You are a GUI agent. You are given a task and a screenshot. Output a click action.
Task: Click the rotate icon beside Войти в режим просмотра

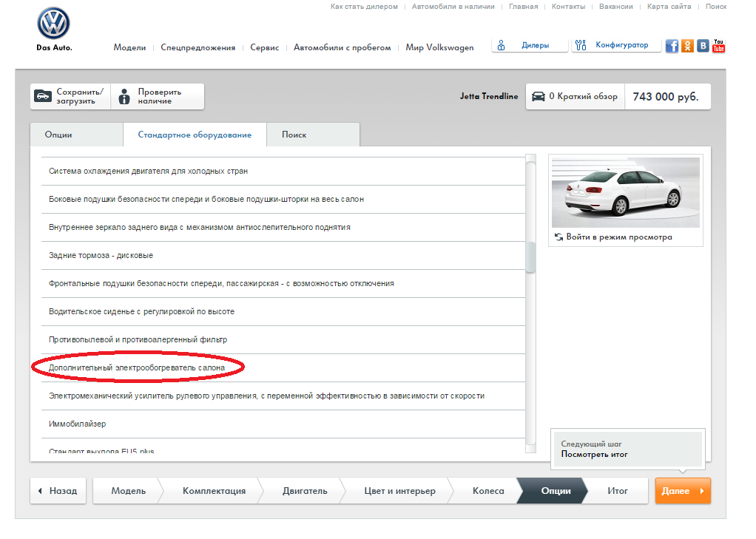pos(558,237)
